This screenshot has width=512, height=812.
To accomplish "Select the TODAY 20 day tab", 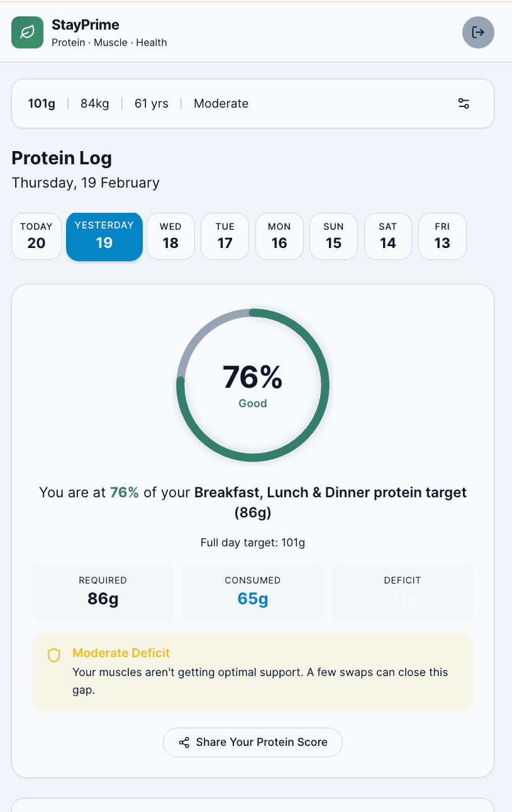I will [36, 237].
